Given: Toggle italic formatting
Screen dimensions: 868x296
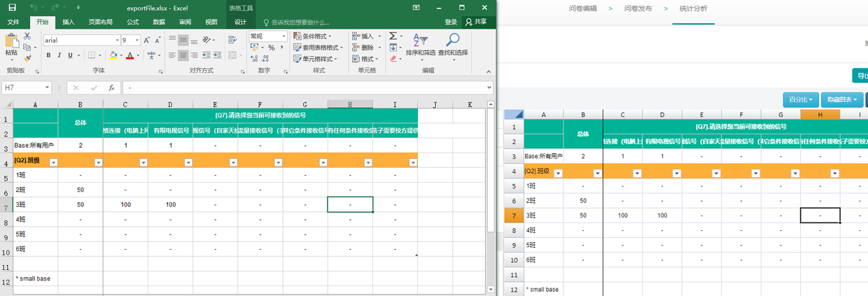Looking at the screenshot, I should (x=60, y=55).
